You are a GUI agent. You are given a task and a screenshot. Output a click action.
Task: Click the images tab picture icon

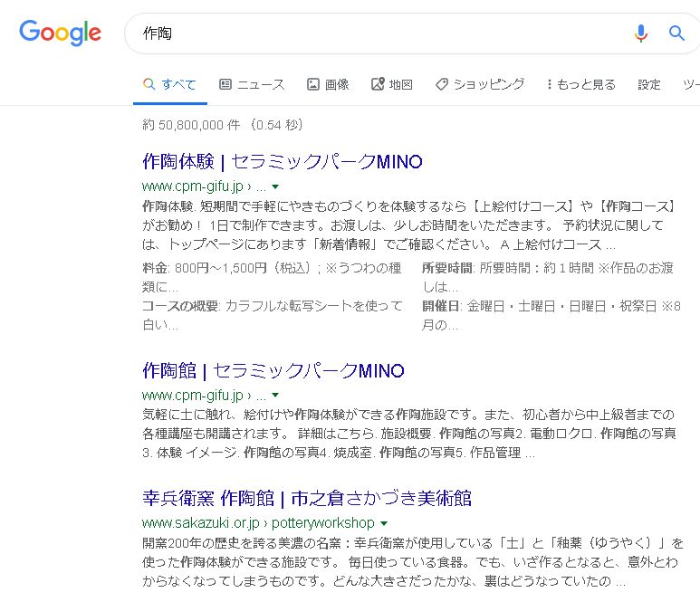pos(313,84)
